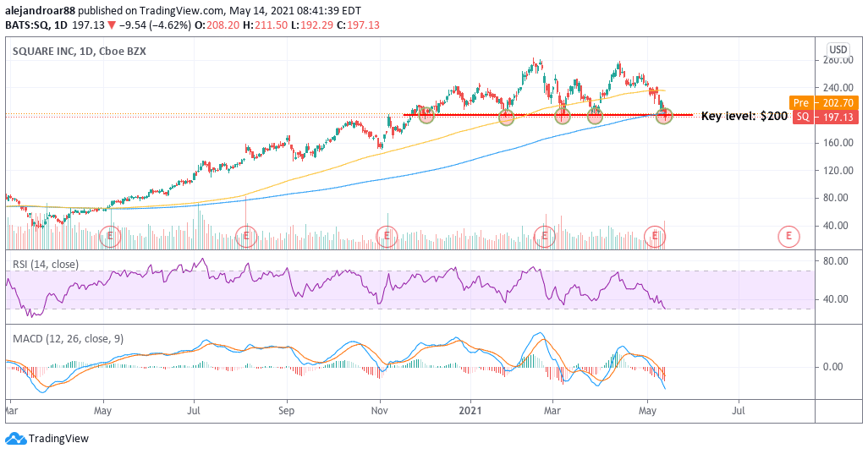Select the Key level: $200 annotation text
This screenshot has width=868, height=454.
pyautogui.click(x=744, y=116)
